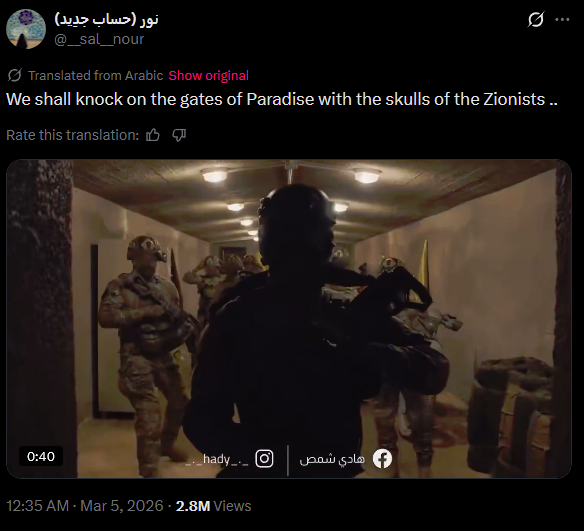Click the Arabic display name of the author
584x531 pixels.
pyautogui.click(x=107, y=19)
